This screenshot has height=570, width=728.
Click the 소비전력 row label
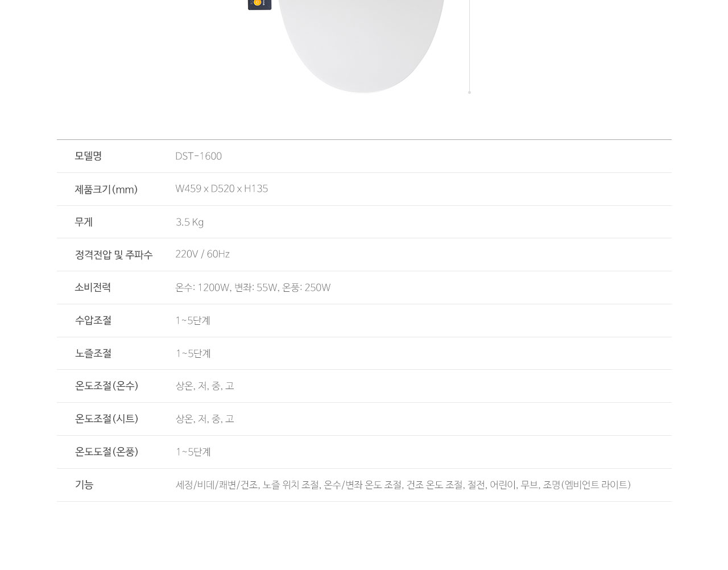click(x=93, y=287)
